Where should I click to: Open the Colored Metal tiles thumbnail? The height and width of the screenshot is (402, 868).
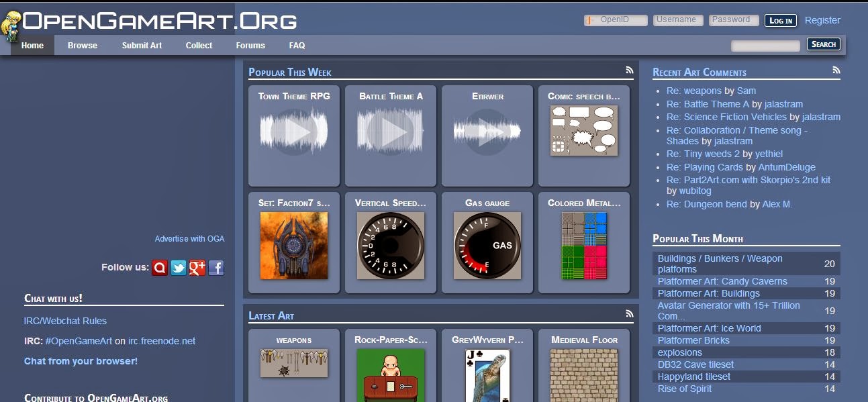tap(584, 246)
